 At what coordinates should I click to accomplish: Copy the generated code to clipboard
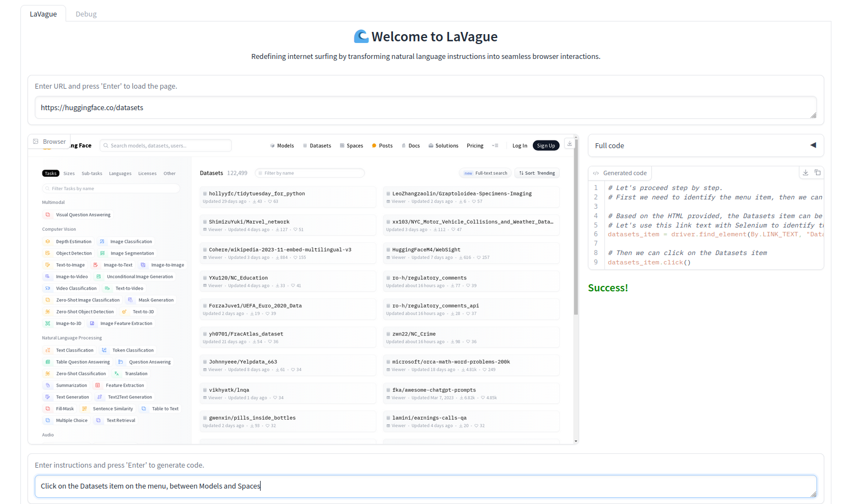[818, 172]
